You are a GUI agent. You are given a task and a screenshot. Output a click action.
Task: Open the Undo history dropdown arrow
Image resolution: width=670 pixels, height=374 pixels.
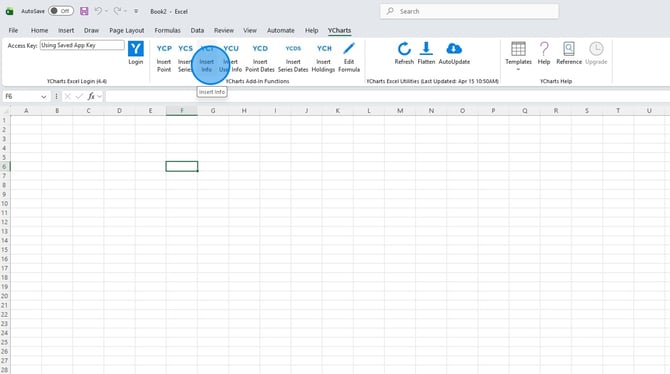[106, 12]
